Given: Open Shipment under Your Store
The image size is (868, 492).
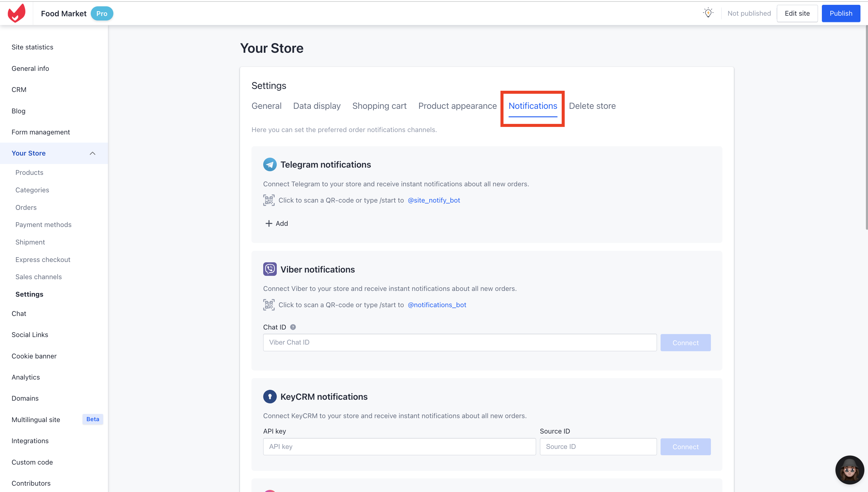Looking at the screenshot, I should click(x=30, y=242).
